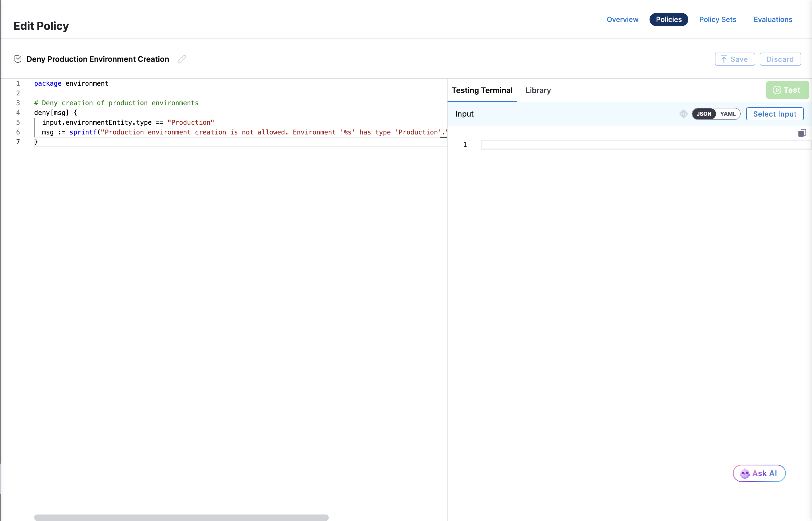The image size is (812, 521).
Task: Discard policy changes
Action: click(780, 59)
